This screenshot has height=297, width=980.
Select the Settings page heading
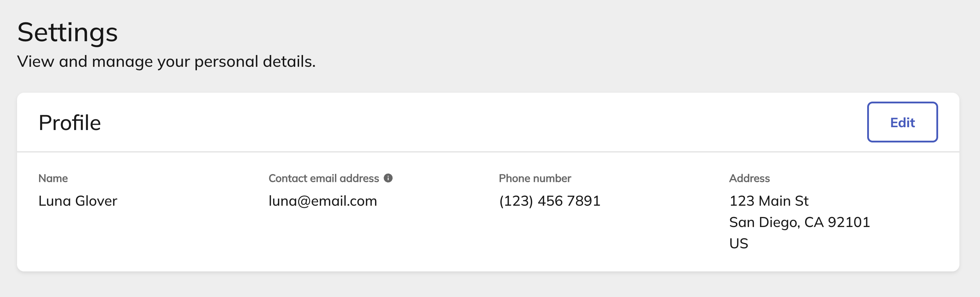pyautogui.click(x=68, y=33)
